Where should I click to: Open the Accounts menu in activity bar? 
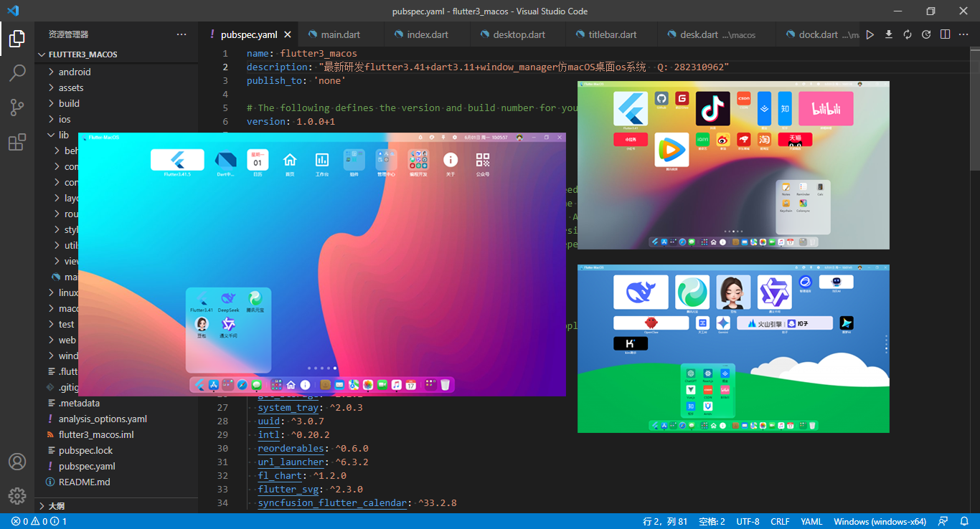coord(17,462)
